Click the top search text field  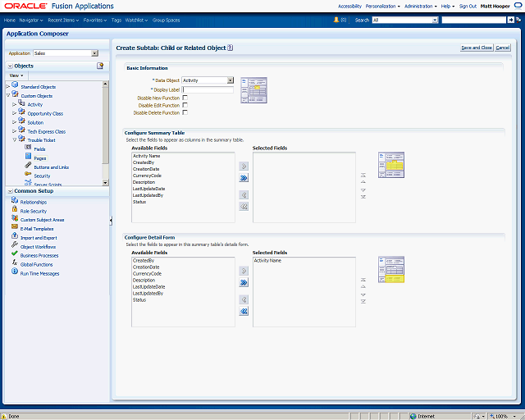coord(474,20)
